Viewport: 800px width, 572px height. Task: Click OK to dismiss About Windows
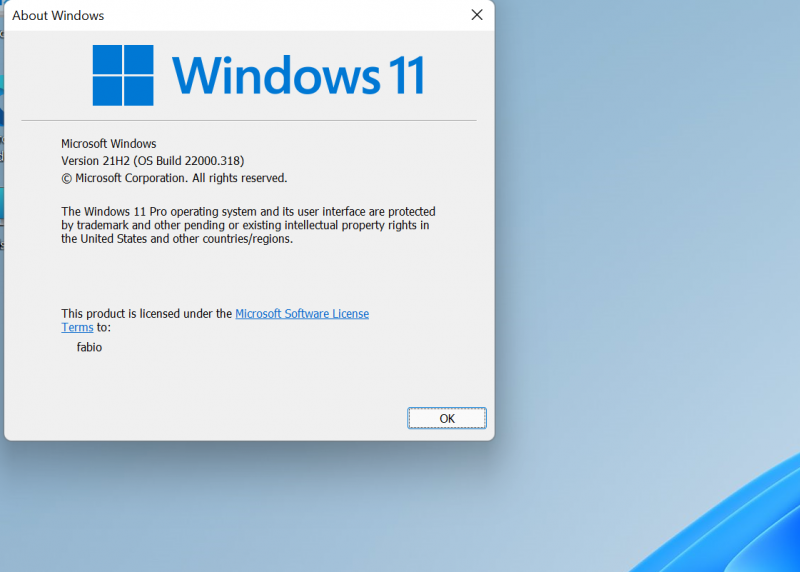[x=446, y=418]
